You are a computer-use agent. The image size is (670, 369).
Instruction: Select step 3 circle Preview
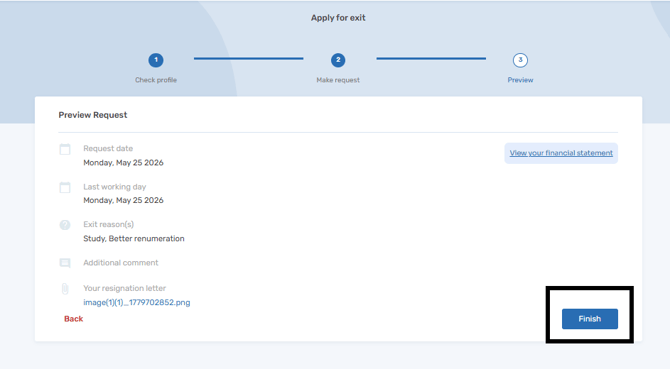point(520,60)
